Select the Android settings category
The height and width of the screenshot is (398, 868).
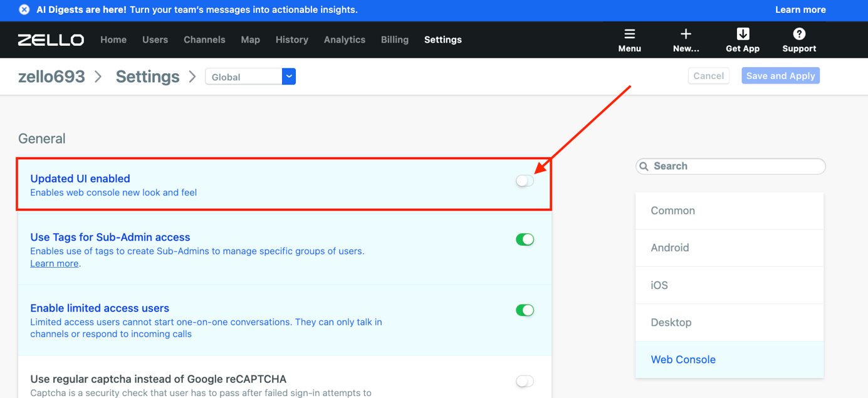(729, 248)
